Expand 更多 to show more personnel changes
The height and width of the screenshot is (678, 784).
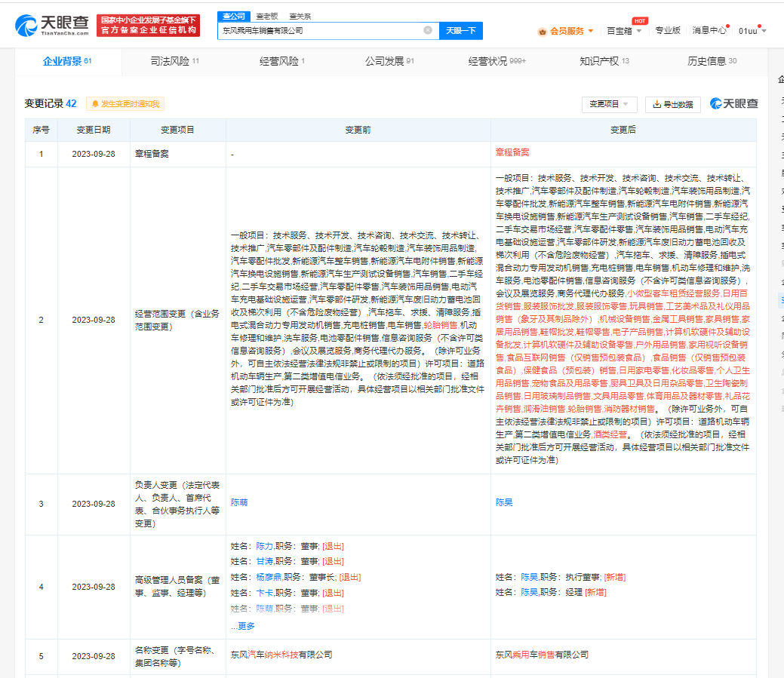pos(245,626)
